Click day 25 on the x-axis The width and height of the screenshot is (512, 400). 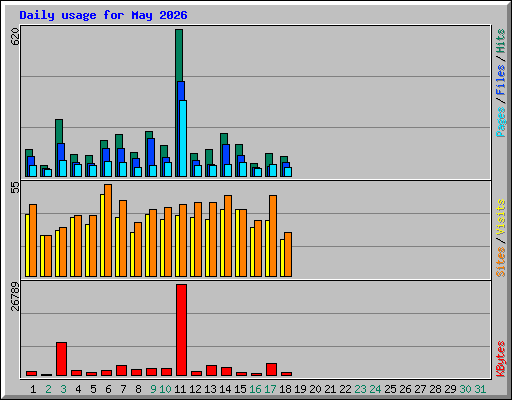click(390, 389)
